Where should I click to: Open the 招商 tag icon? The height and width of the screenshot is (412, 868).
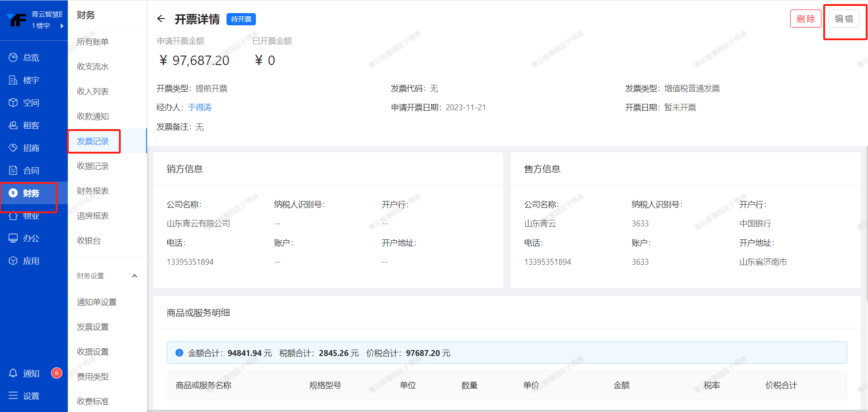[x=13, y=148]
